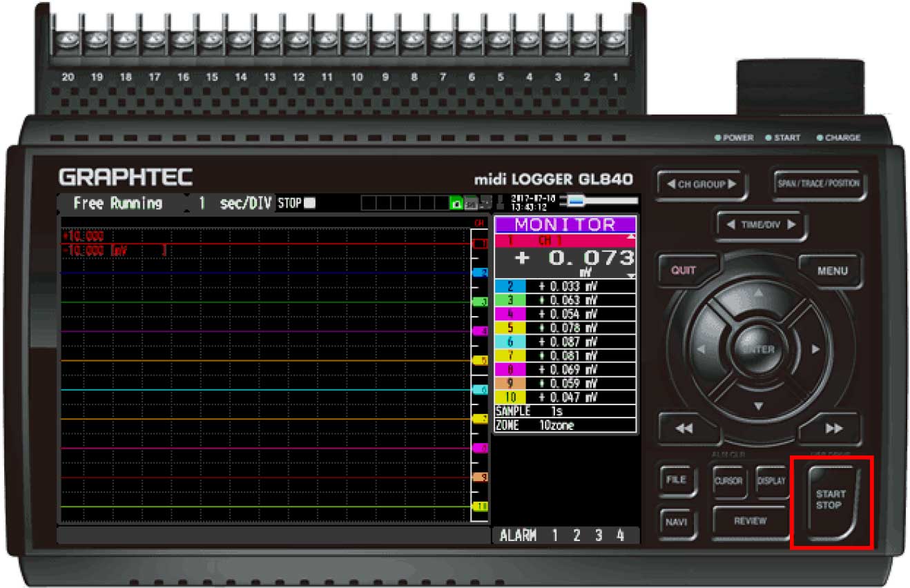The height and width of the screenshot is (588, 910).
Task: Click the right arrow of TIME/DIV
Action: click(791, 224)
